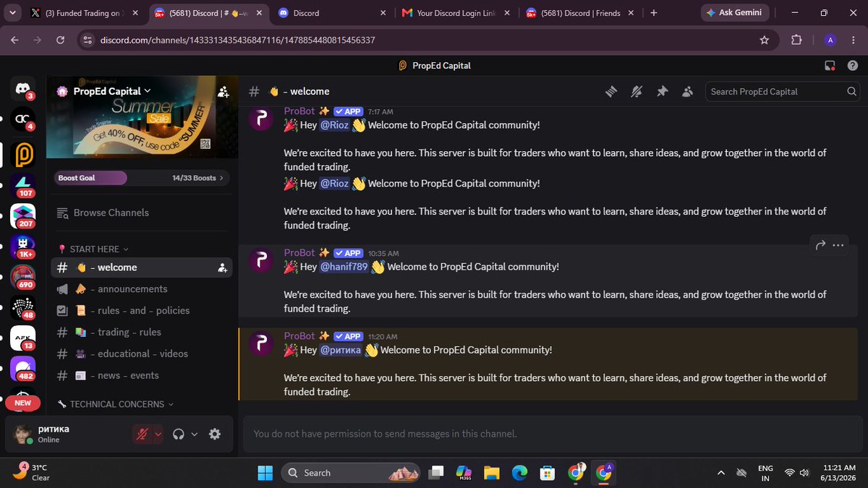The image size is (868, 488).
Task: Open notification settings bell icon
Action: pyautogui.click(x=637, y=92)
